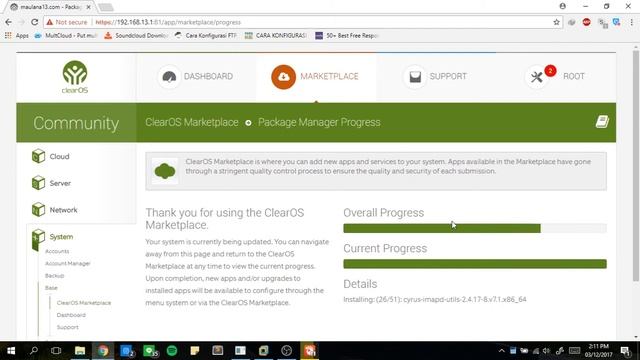Select Dashboard in sidebar submenu
640x360 pixels.
71,315
